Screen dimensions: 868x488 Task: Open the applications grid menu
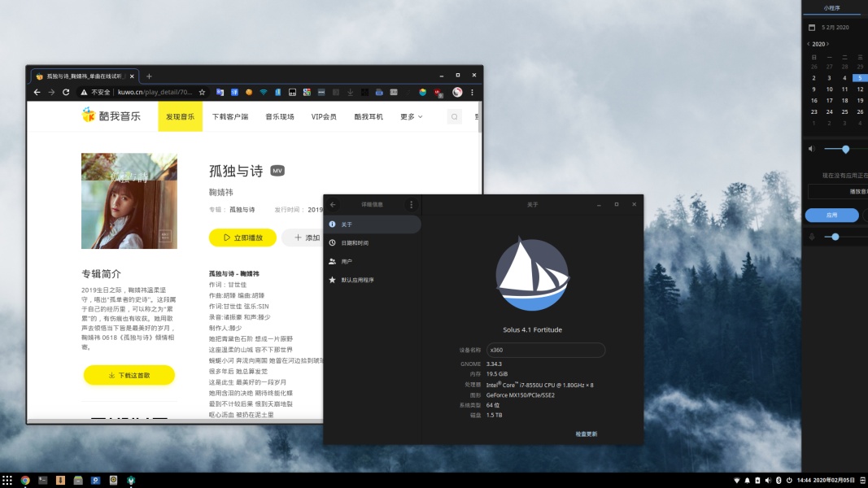7,480
